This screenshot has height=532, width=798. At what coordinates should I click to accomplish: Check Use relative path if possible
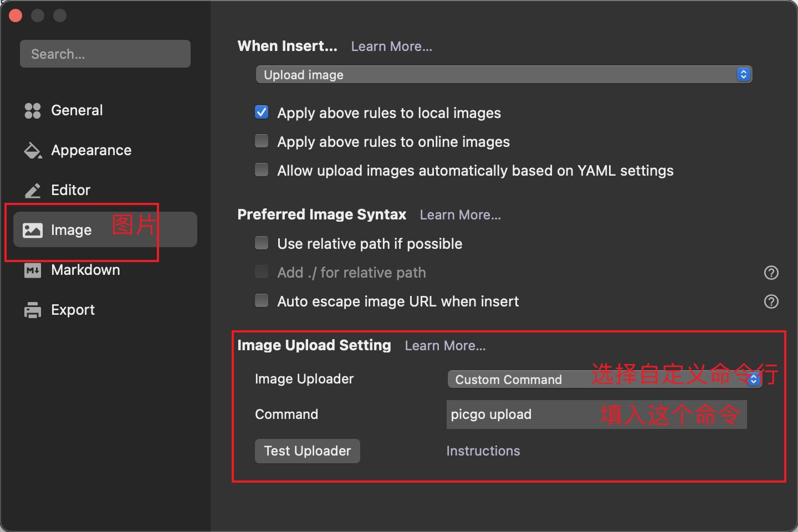point(262,243)
